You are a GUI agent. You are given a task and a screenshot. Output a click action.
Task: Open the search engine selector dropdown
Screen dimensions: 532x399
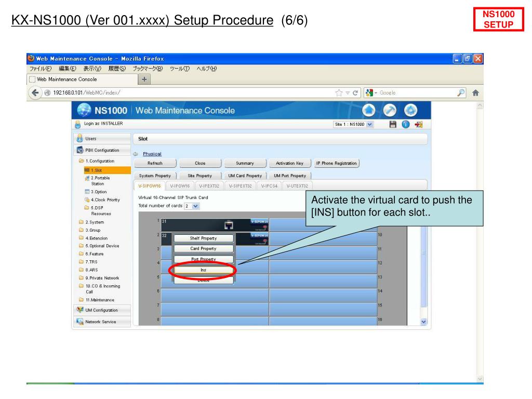[x=371, y=92]
